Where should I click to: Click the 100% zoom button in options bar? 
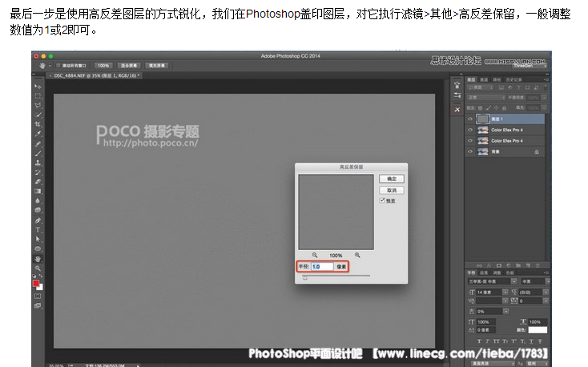[x=103, y=65]
